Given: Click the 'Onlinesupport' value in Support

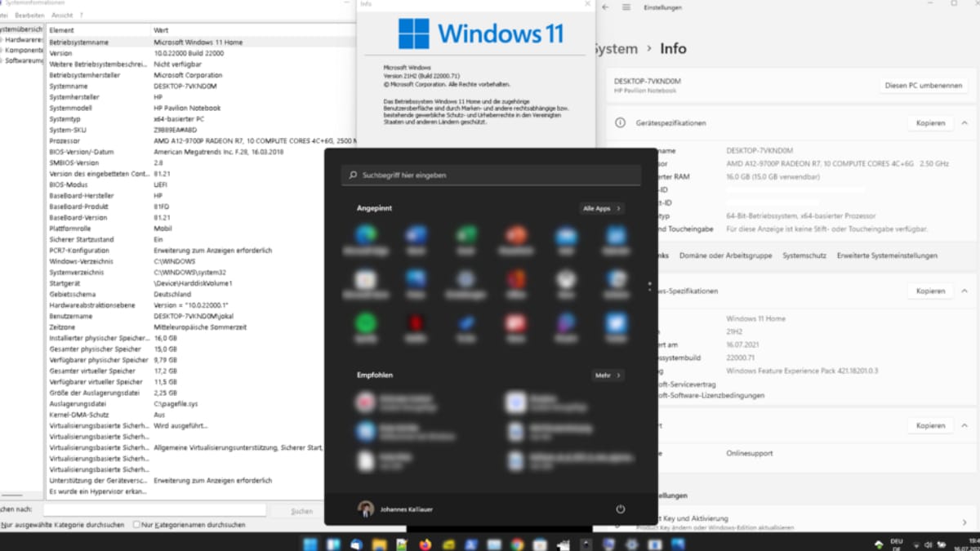Looking at the screenshot, I should point(749,453).
